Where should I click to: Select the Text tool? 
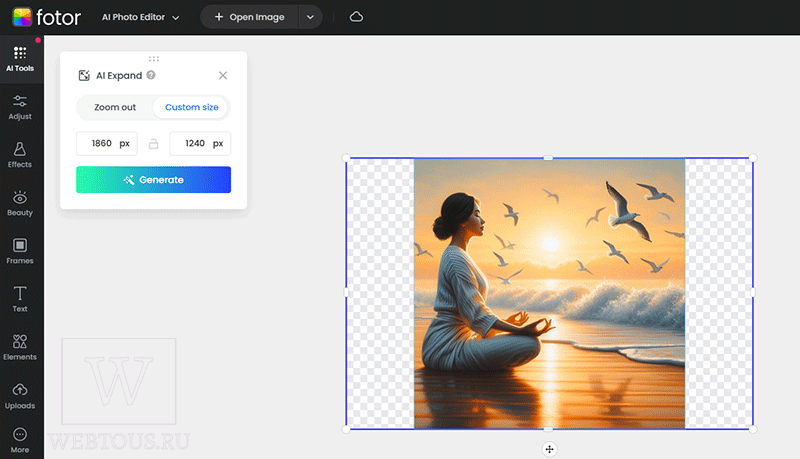pos(20,299)
